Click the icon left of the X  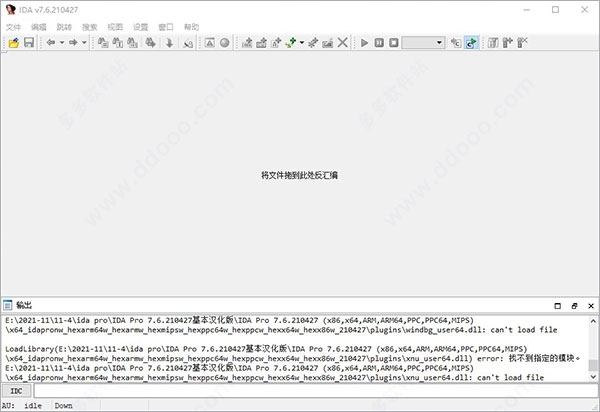coord(328,42)
